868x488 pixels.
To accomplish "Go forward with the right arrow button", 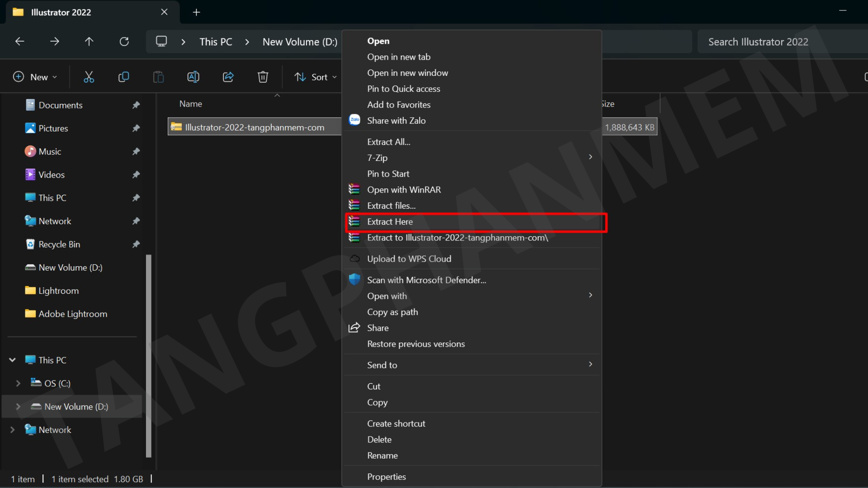I will [x=54, y=42].
